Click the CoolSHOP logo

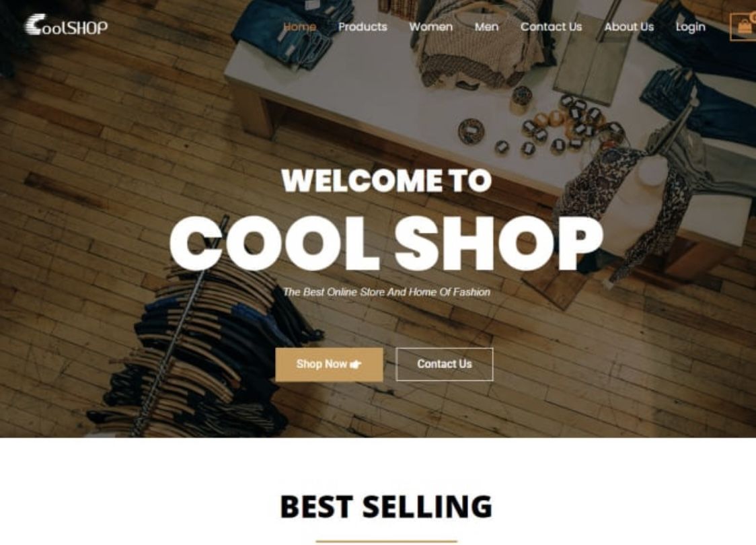(66, 25)
